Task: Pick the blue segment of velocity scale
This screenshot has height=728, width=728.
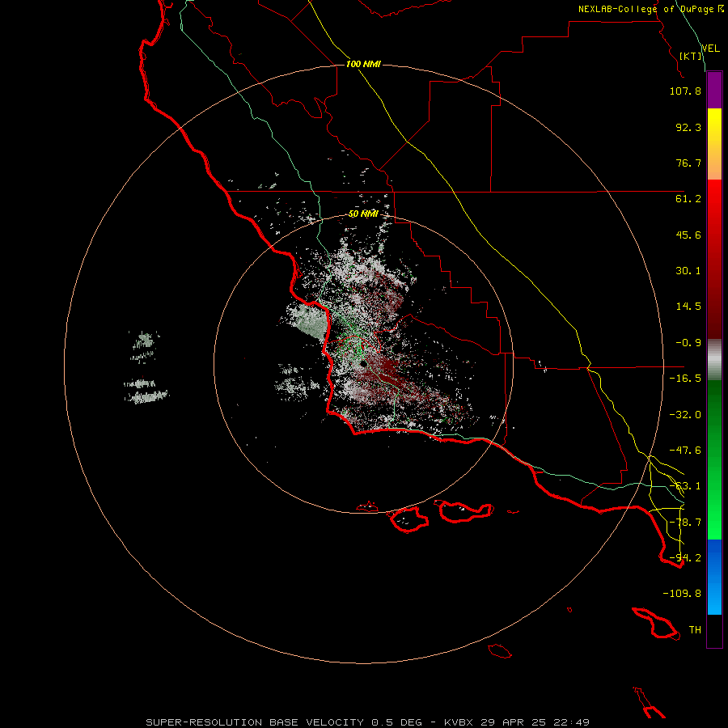Action: tap(714, 577)
